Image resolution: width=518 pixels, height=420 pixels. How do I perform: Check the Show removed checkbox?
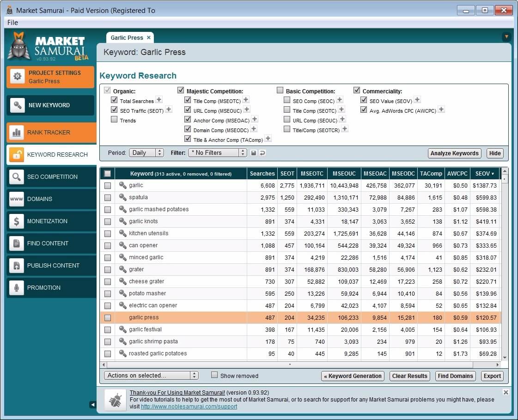click(214, 375)
